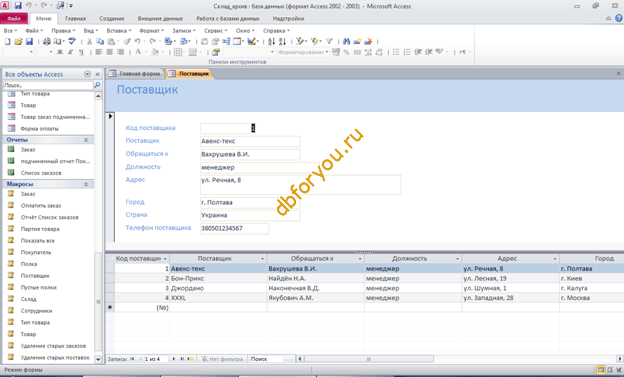624x377 pixels.
Task: Open Форма оплаты form item
Action: click(x=39, y=129)
